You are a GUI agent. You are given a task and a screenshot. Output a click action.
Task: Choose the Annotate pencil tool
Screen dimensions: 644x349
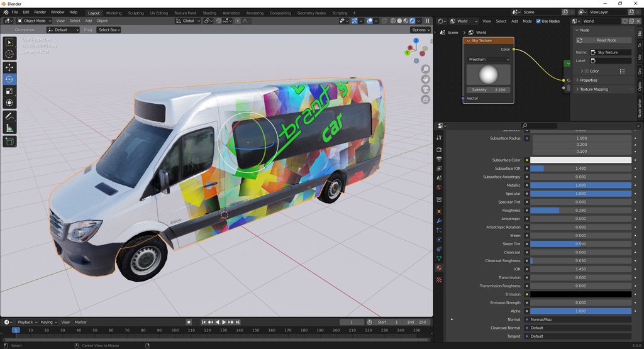tap(9, 116)
